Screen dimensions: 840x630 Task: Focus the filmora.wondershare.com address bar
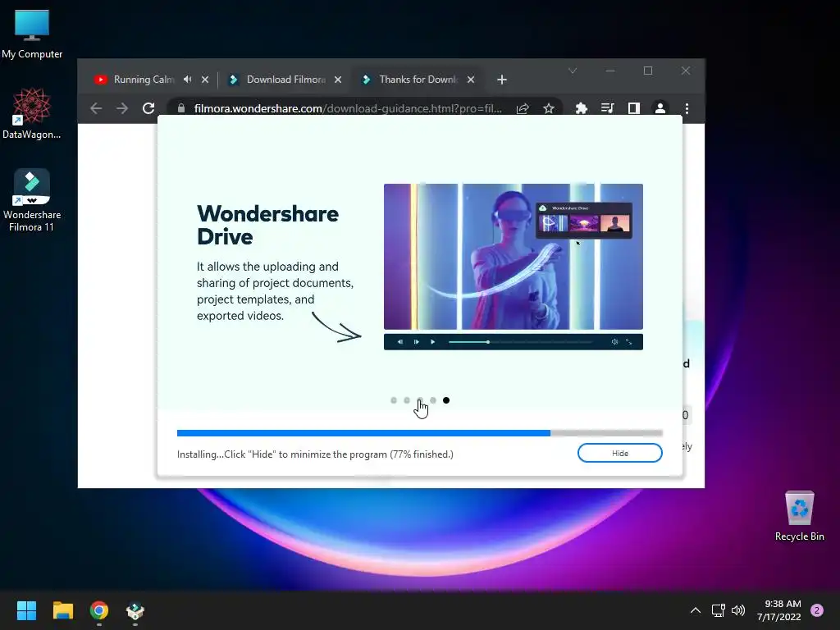(x=348, y=109)
